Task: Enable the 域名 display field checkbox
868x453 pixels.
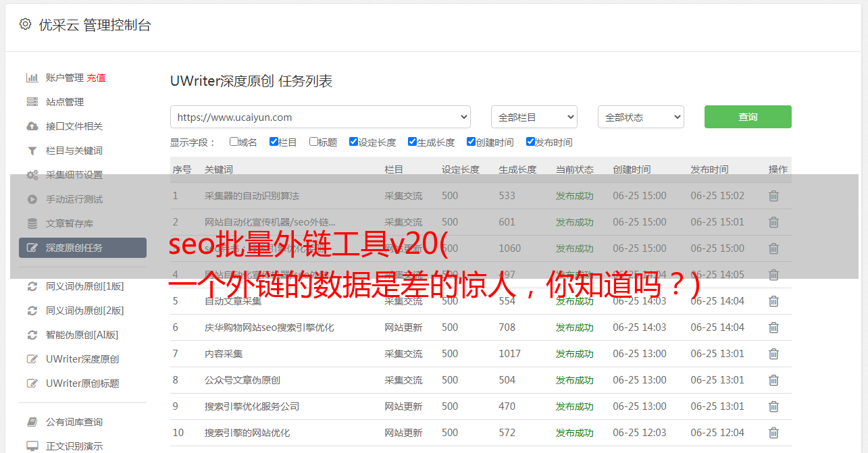Action: point(234,142)
